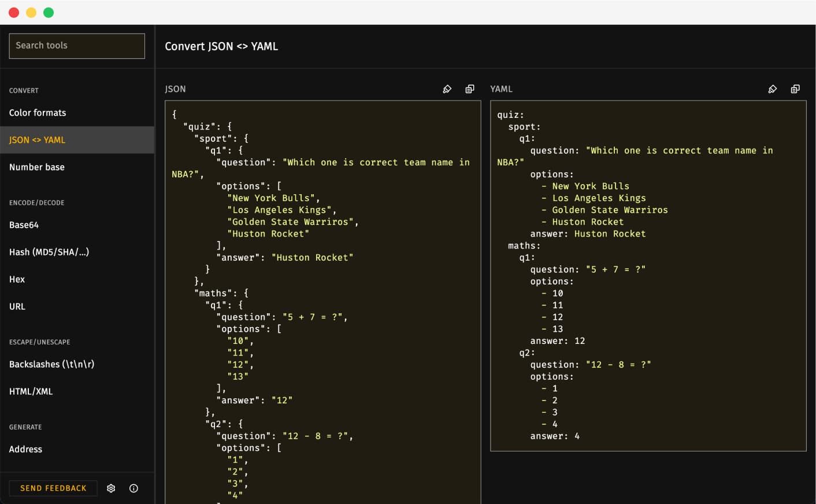Image resolution: width=816 pixels, height=504 pixels.
Task: Open the Color formats tool
Action: (77, 113)
